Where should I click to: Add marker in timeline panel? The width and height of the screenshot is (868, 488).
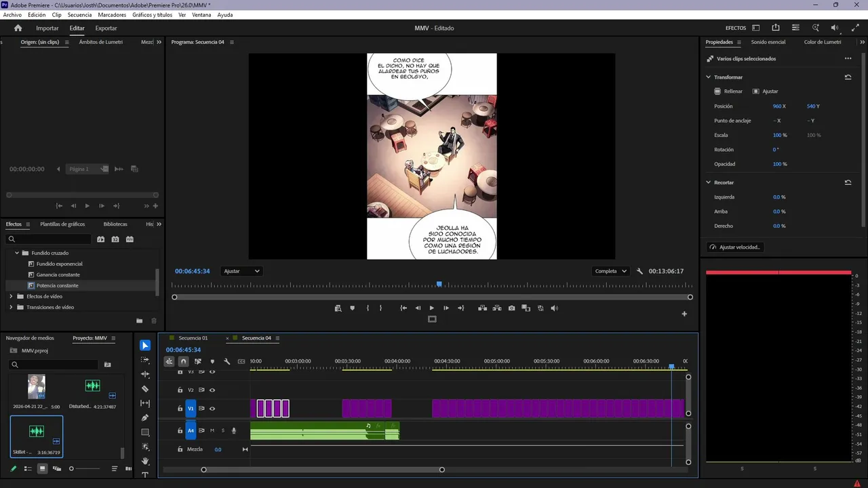[x=212, y=361]
